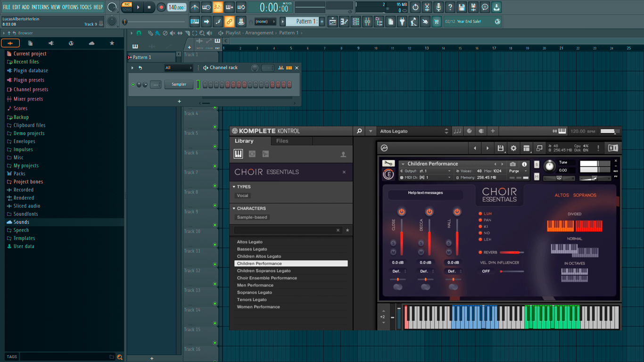The height and width of the screenshot is (362, 644).
Task: Click the typing keyboard to piano icon
Action: tap(195, 22)
